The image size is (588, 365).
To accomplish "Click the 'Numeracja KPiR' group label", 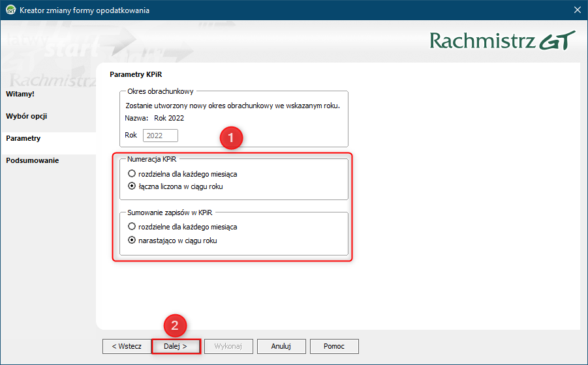I will click(x=152, y=159).
